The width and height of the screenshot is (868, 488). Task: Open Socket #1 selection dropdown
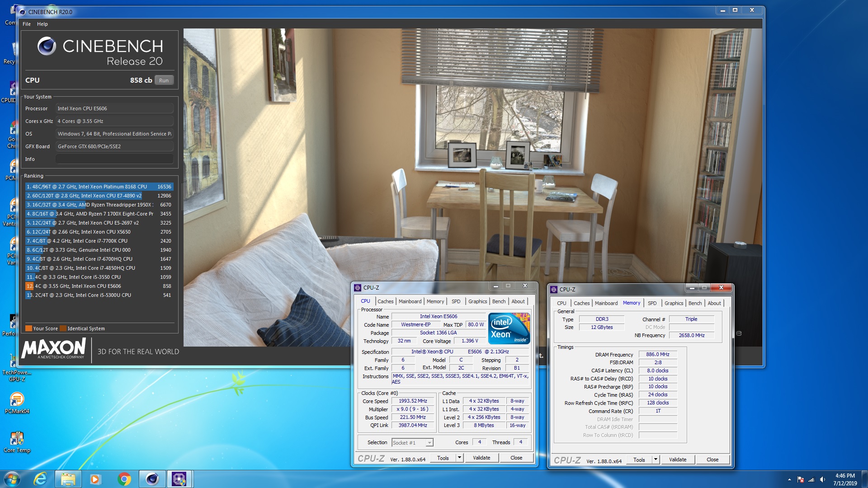pos(412,443)
